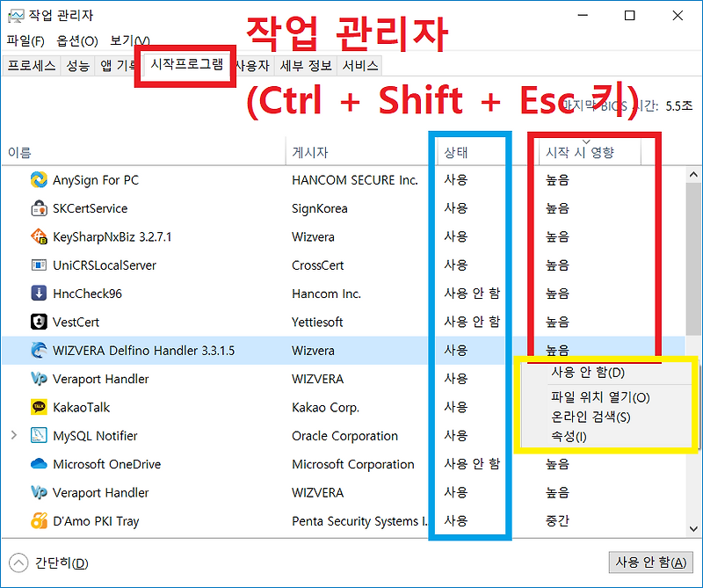Click the Task Manager title bar icon
The width and height of the screenshot is (703, 588).
tap(16, 16)
